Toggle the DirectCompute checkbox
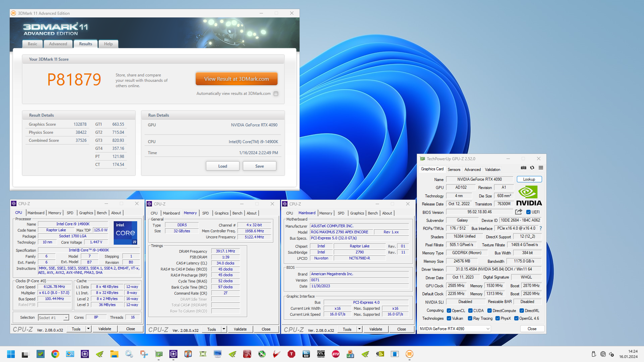Viewport: 644px width, 362px height. click(x=489, y=311)
